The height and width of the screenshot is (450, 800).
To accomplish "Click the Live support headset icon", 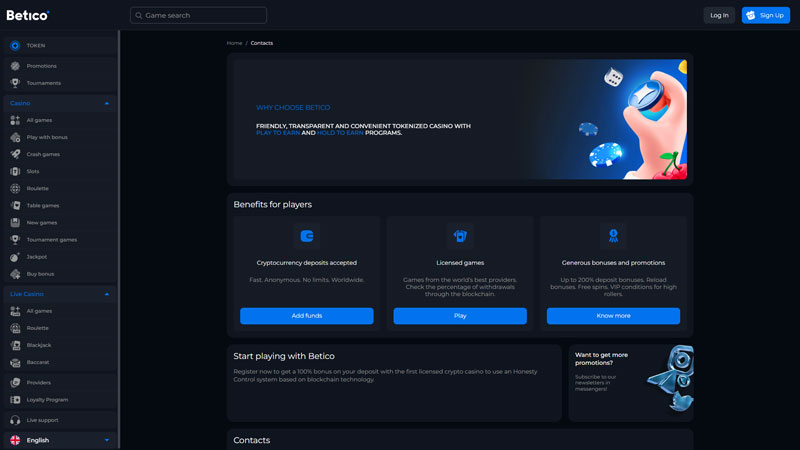I will click(x=15, y=420).
